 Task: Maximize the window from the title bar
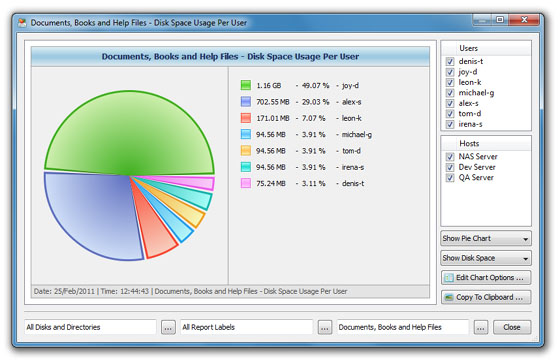pyautogui.click(x=500, y=19)
